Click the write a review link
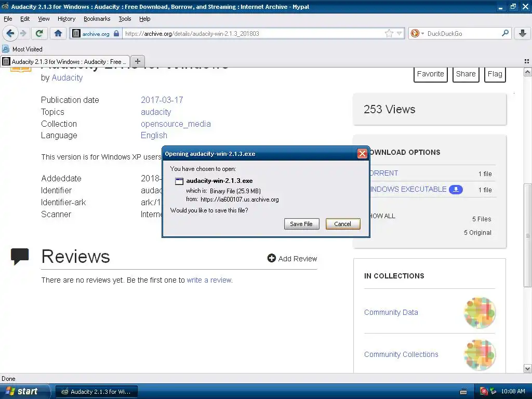Image resolution: width=532 pixels, height=399 pixels. point(209,280)
